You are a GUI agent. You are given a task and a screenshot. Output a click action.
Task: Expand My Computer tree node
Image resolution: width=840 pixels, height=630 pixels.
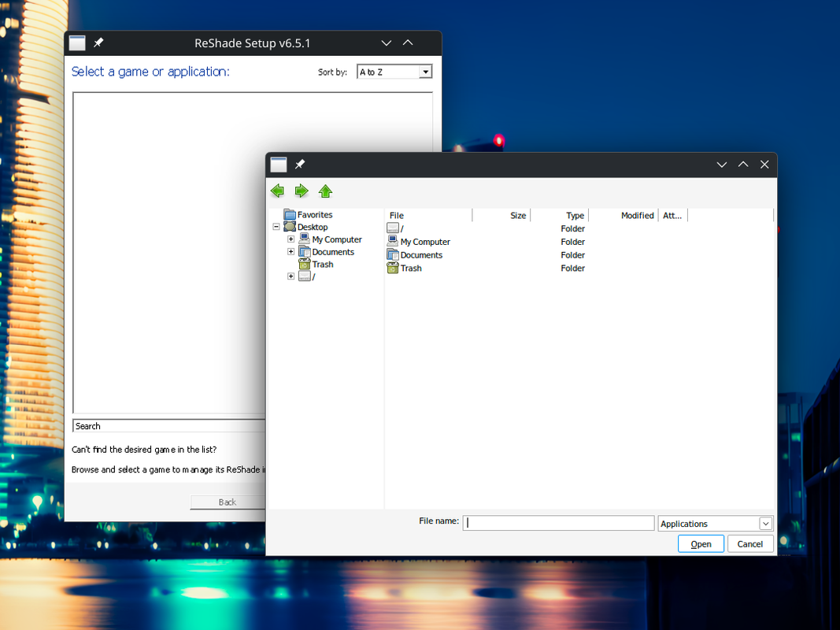pos(291,239)
